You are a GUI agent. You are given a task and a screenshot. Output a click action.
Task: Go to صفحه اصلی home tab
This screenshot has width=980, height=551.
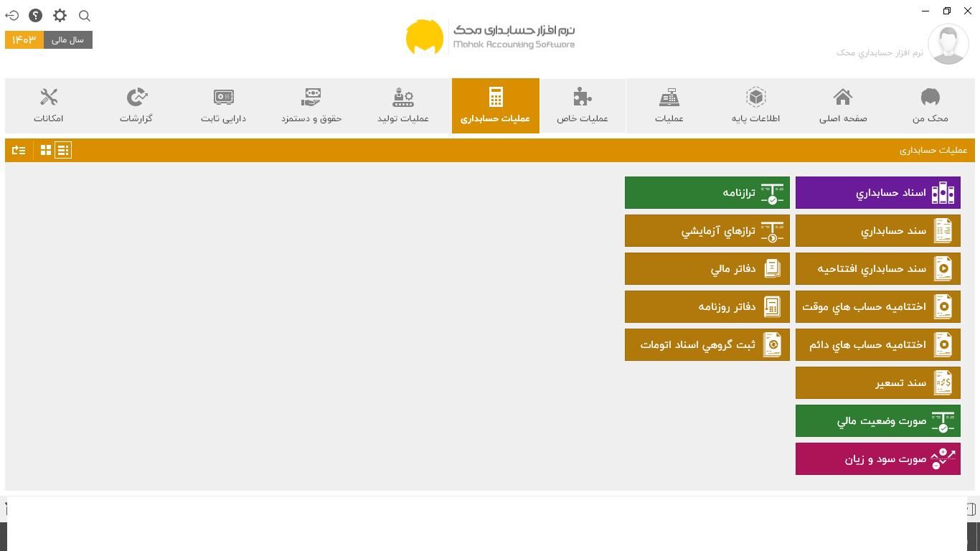(x=843, y=105)
